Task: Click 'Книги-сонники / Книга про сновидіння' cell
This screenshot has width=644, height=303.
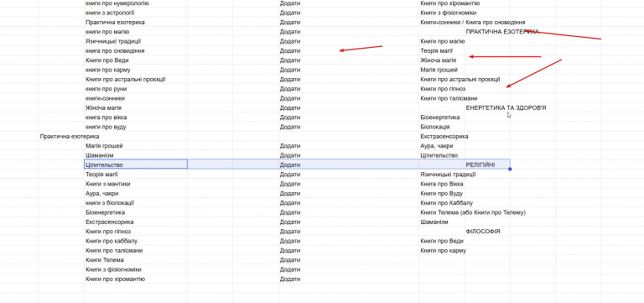Action: point(473,22)
